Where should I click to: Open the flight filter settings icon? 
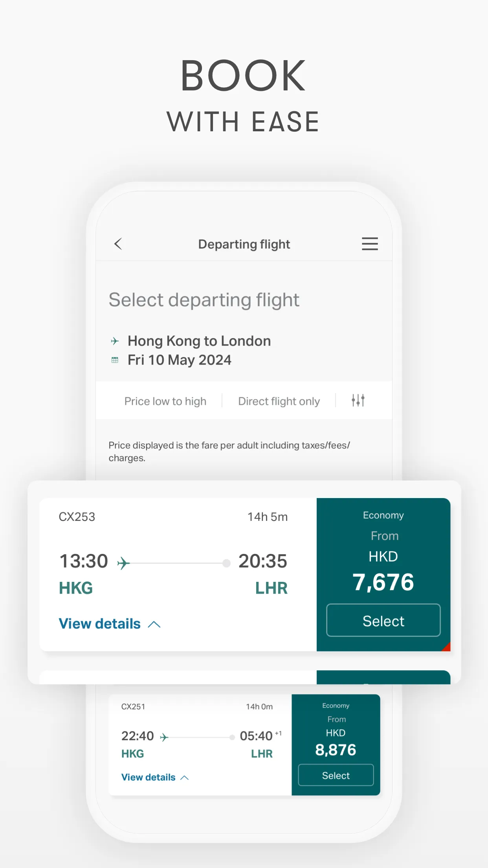click(x=358, y=400)
